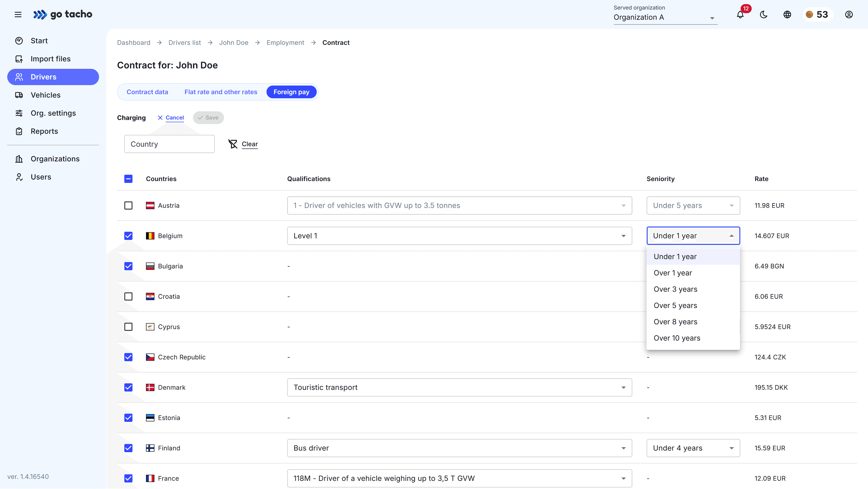Open Finland seniority Under 4 years dropdown

click(693, 448)
